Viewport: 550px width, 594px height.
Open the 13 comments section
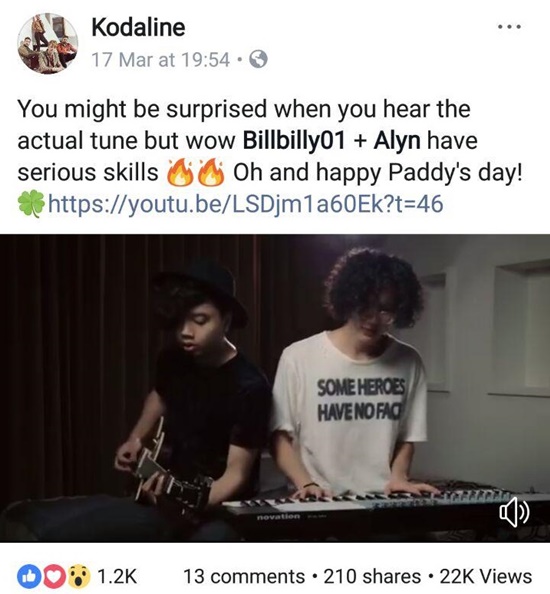[x=244, y=576]
